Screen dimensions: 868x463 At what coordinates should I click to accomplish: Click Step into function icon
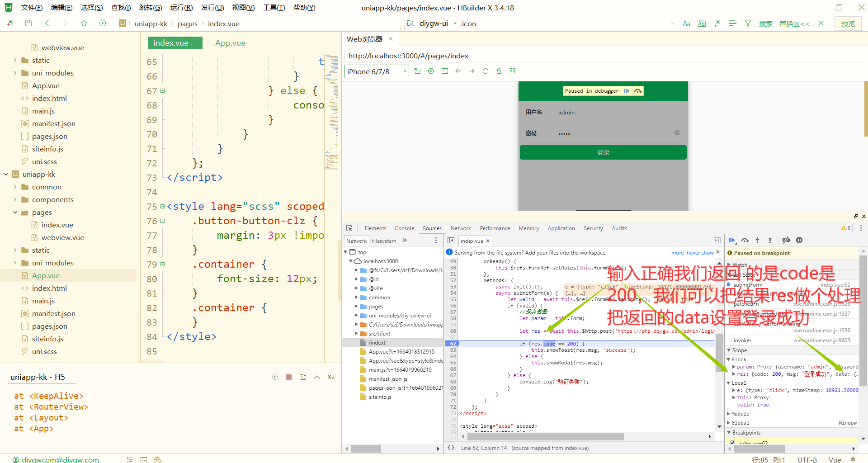tap(758, 240)
